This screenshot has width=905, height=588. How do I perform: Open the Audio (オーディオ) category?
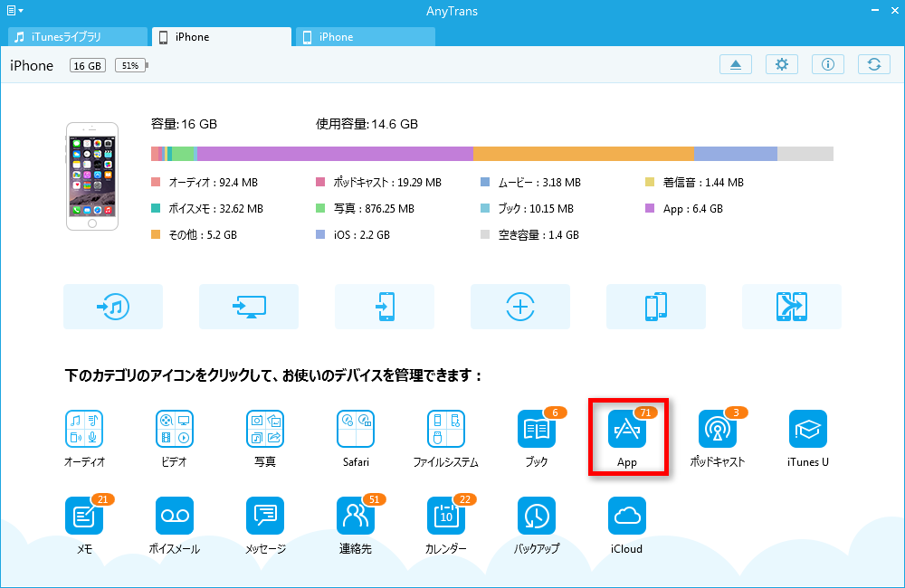tap(84, 429)
